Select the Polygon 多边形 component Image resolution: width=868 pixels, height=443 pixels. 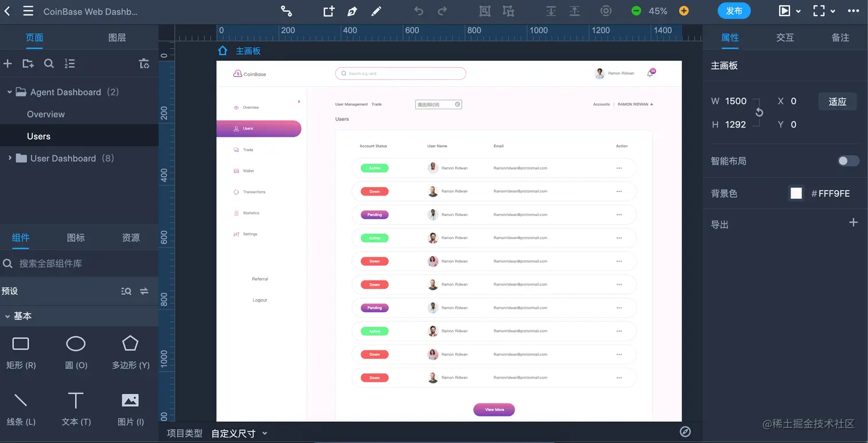point(130,351)
